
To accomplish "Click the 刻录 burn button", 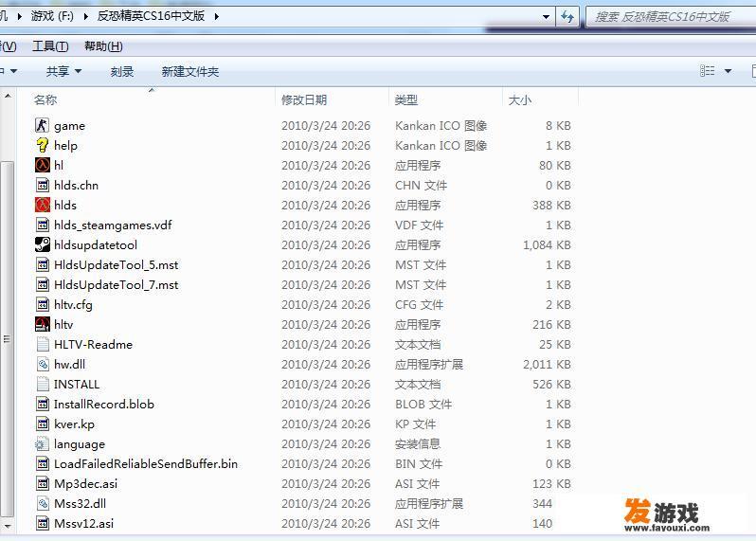I will click(122, 71).
